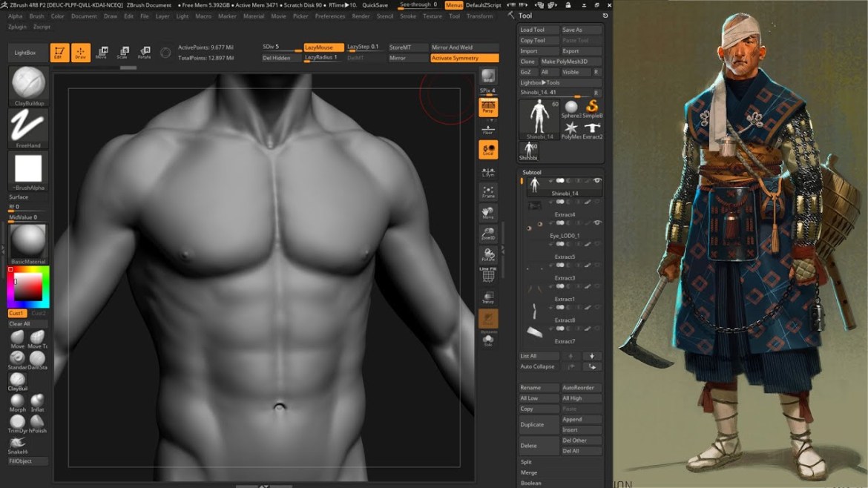Select the PolyMesh3D star tool
The height and width of the screenshot is (488, 868).
pos(571,130)
